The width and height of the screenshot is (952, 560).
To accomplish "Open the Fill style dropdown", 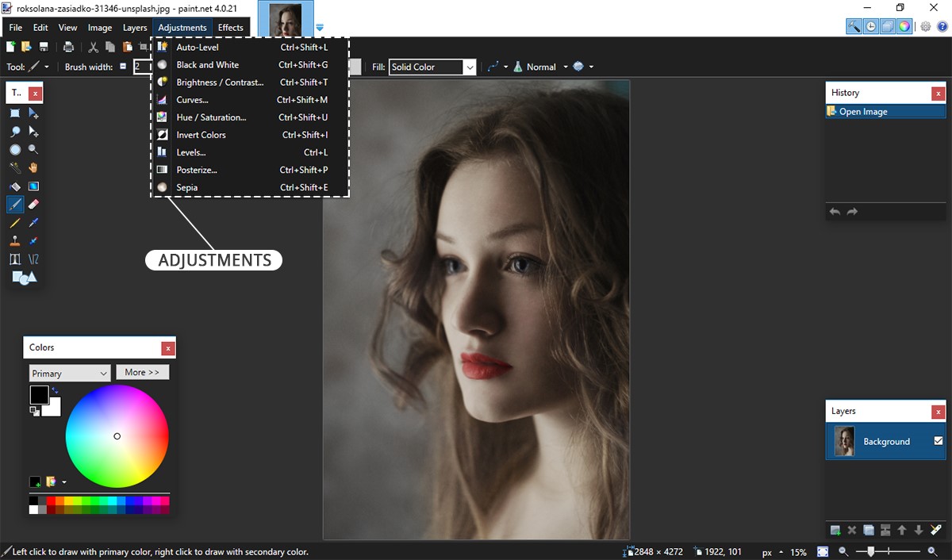I will [x=470, y=67].
